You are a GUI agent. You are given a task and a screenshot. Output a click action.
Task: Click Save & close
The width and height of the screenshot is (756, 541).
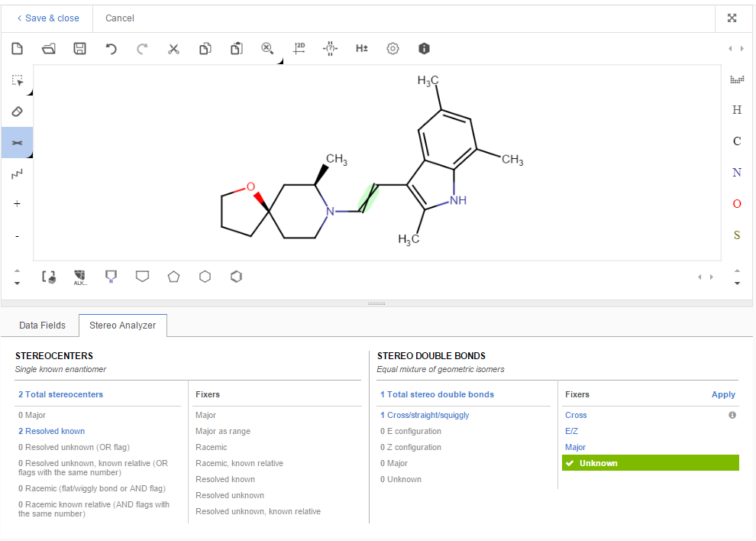coord(48,18)
